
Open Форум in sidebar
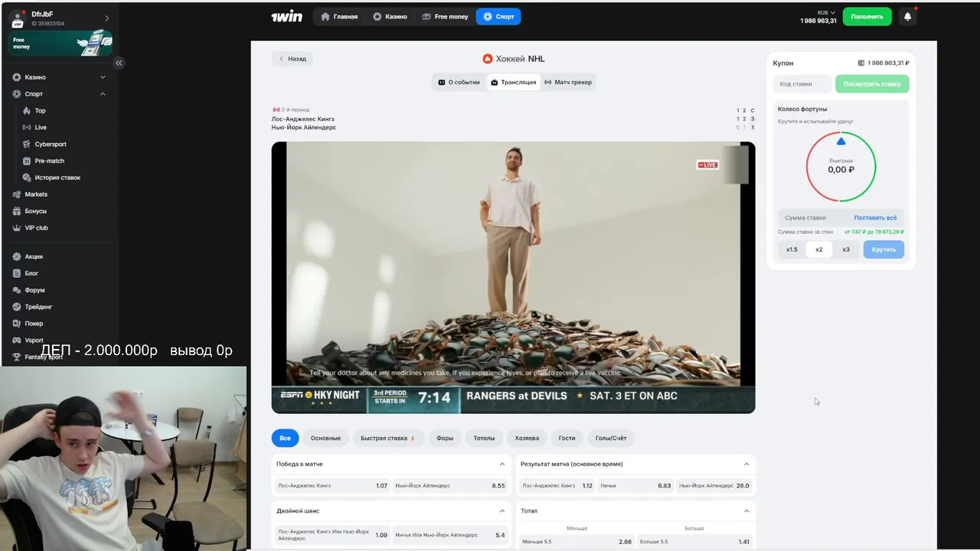(34, 290)
